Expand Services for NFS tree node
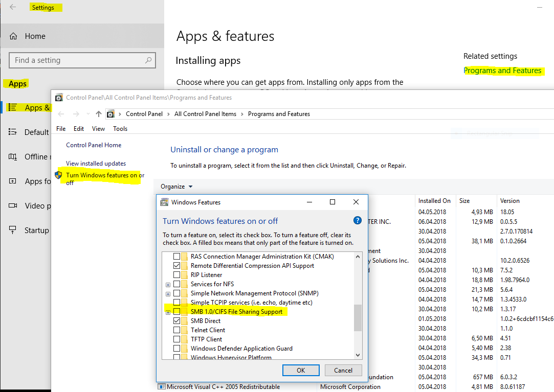This screenshot has height=392, width=554. tap(168, 285)
